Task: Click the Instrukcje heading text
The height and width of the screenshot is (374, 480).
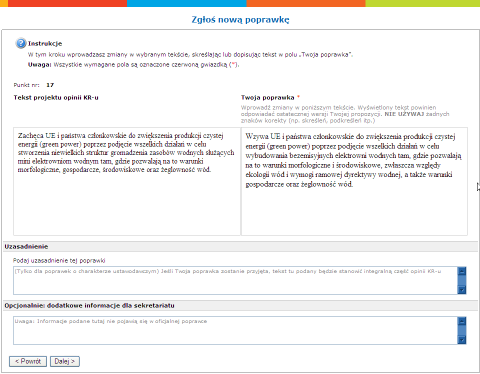Action: coord(45,43)
